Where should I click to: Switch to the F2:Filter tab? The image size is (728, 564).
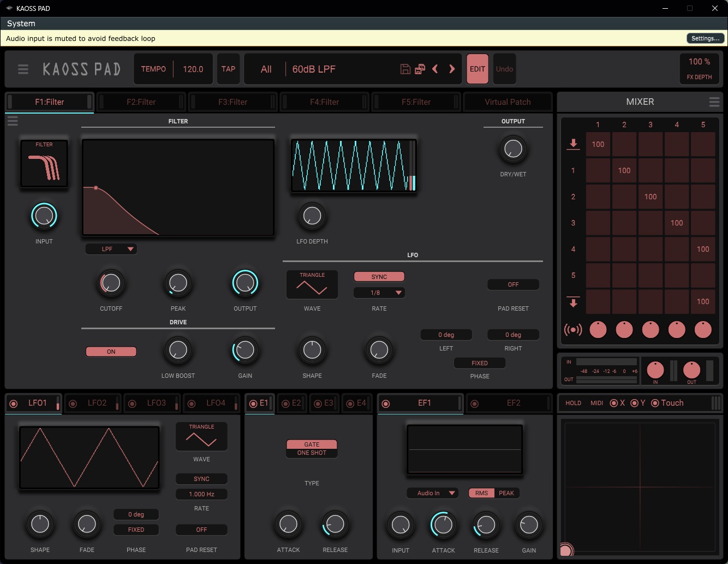point(141,102)
